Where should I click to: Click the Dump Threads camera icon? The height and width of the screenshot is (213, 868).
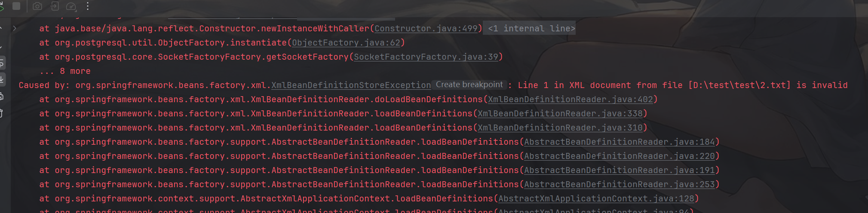(x=38, y=6)
